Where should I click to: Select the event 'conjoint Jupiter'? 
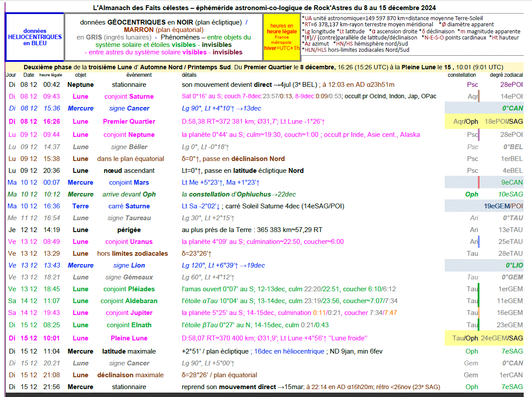point(129,313)
